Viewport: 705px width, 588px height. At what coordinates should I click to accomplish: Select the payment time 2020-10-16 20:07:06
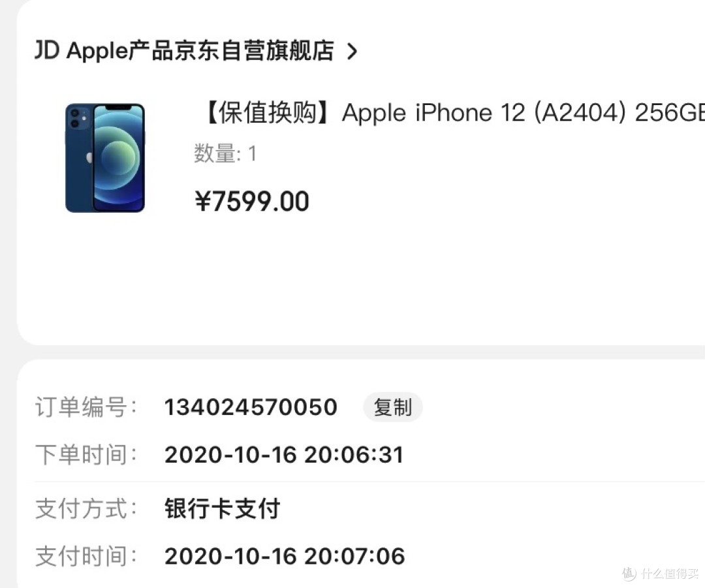[285, 556]
